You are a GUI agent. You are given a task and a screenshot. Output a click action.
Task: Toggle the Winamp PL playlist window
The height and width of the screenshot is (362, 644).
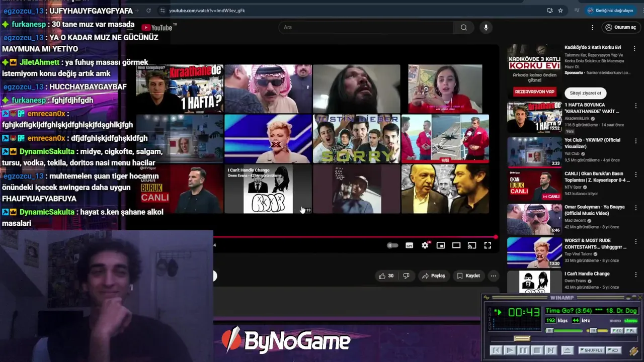(631, 330)
